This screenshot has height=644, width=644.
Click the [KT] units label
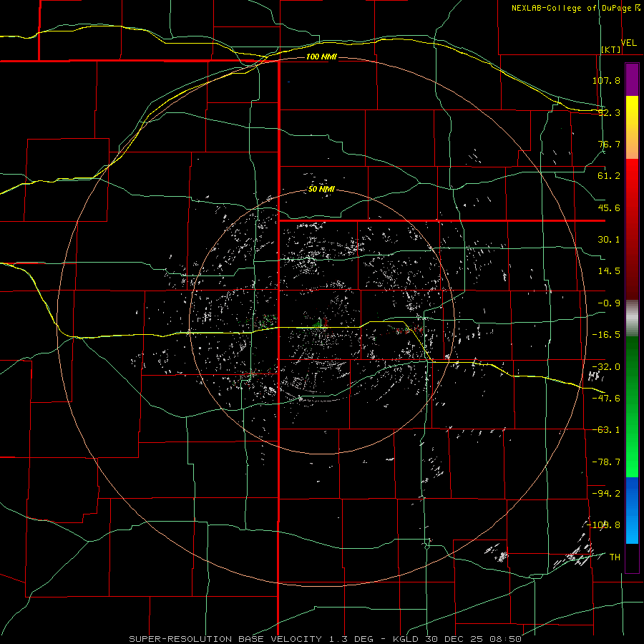click(x=611, y=49)
